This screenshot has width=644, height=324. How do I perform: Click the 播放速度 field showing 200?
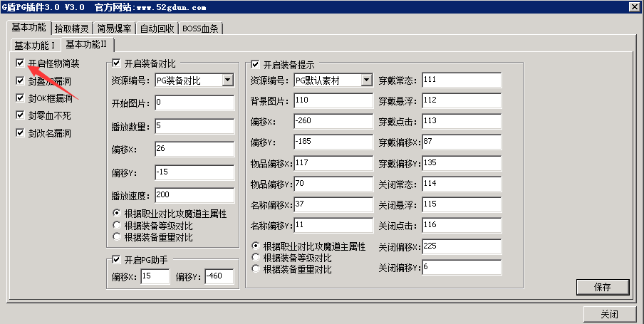[194, 195]
